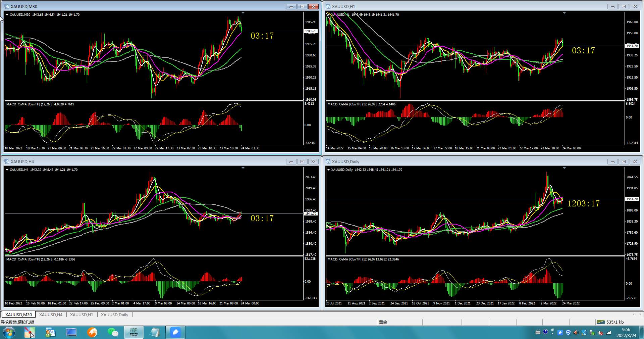Open the symbol dropdown triangle in H4 chart
This screenshot has width=644, height=339.
pyautogui.click(x=7, y=170)
